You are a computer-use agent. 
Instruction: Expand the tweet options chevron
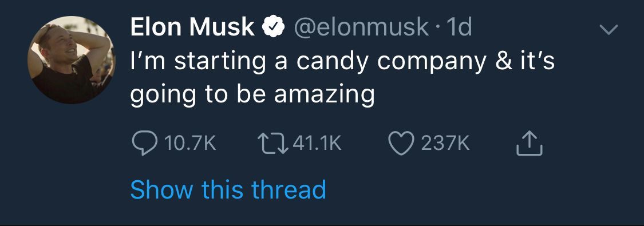click(609, 30)
